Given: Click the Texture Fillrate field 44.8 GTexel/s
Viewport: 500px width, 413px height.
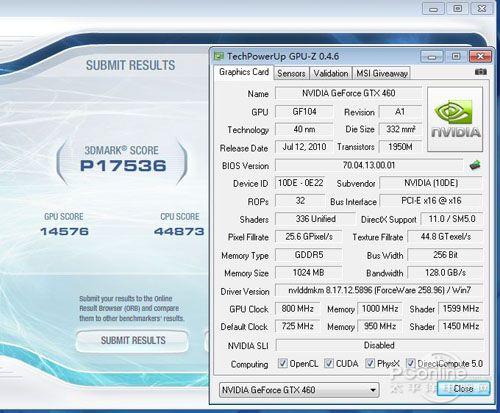Looking at the screenshot, I should (445, 237).
